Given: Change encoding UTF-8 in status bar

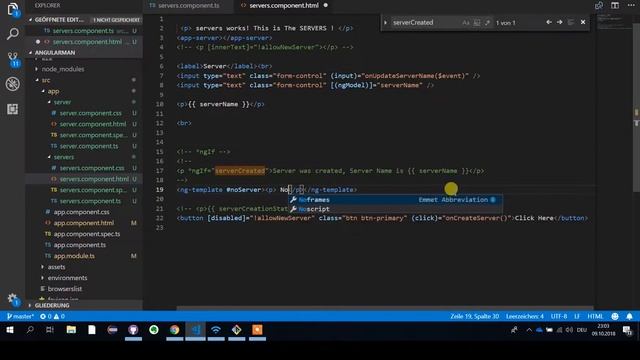Looking at the screenshot, I should 559,316.
